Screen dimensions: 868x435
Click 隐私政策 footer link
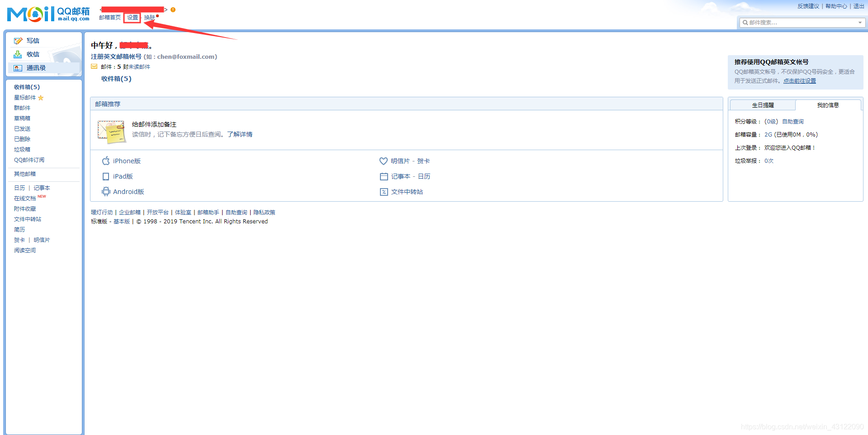point(264,213)
